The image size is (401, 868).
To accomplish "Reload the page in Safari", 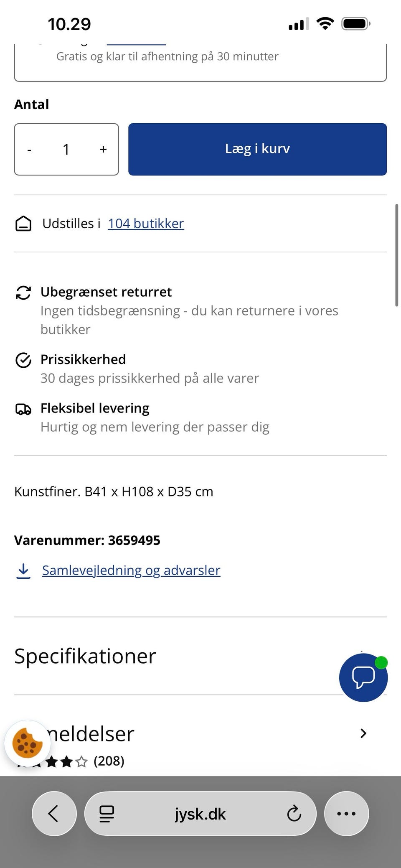I will click(x=294, y=814).
